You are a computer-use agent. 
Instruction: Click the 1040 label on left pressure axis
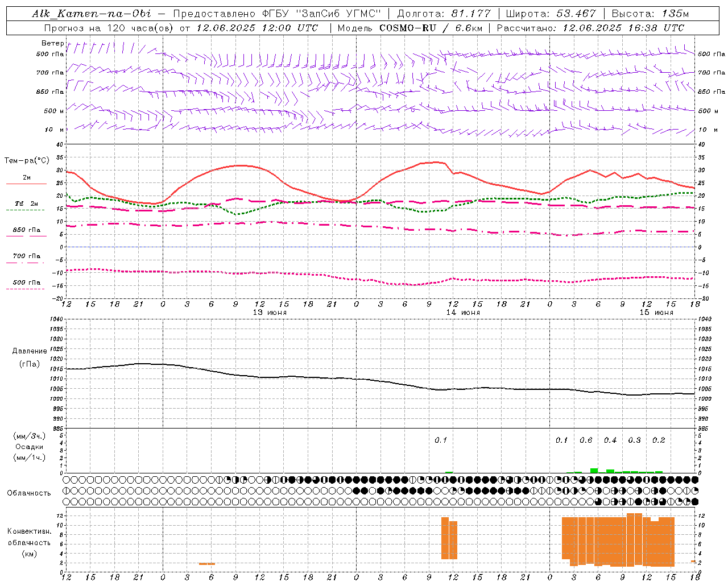[57, 319]
